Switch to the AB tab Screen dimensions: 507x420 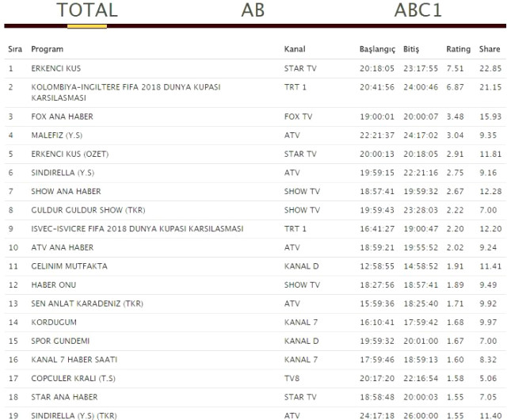point(253,10)
